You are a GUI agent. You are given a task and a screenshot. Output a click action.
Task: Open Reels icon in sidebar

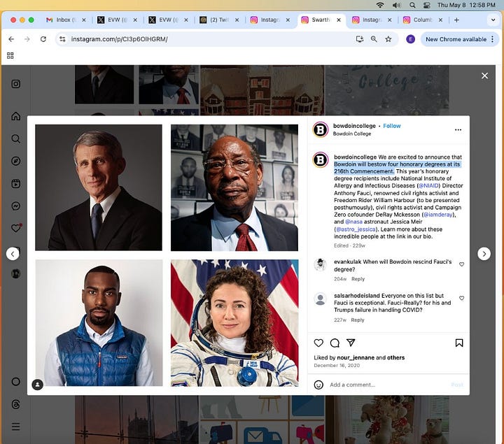pyautogui.click(x=15, y=184)
